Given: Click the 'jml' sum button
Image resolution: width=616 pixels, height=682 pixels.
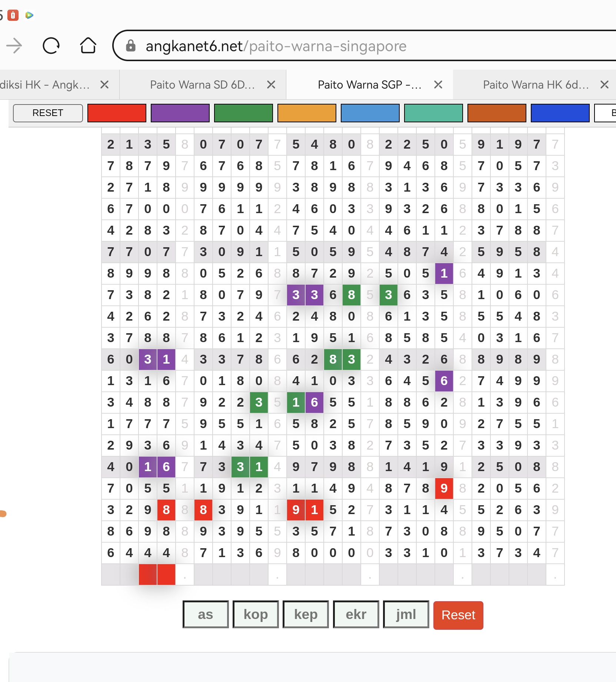Looking at the screenshot, I should pos(406,615).
